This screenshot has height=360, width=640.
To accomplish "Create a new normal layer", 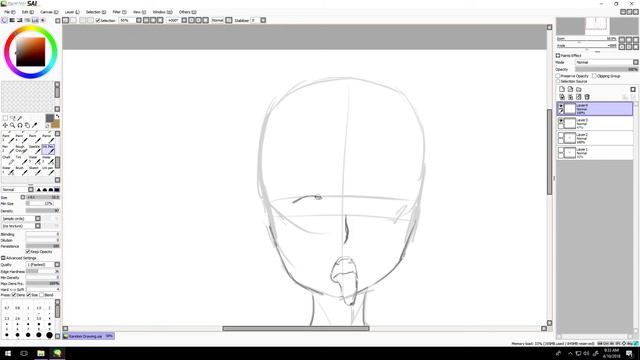I will click(x=562, y=89).
